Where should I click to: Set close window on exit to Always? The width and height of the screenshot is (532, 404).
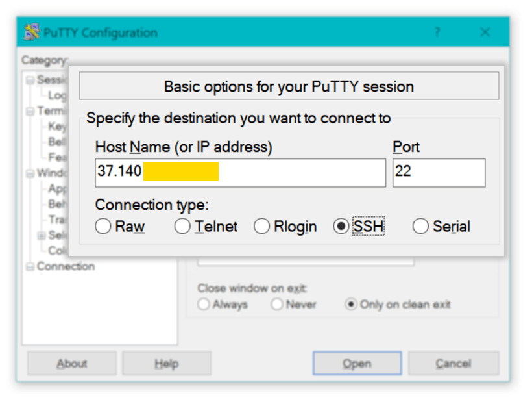coord(204,305)
